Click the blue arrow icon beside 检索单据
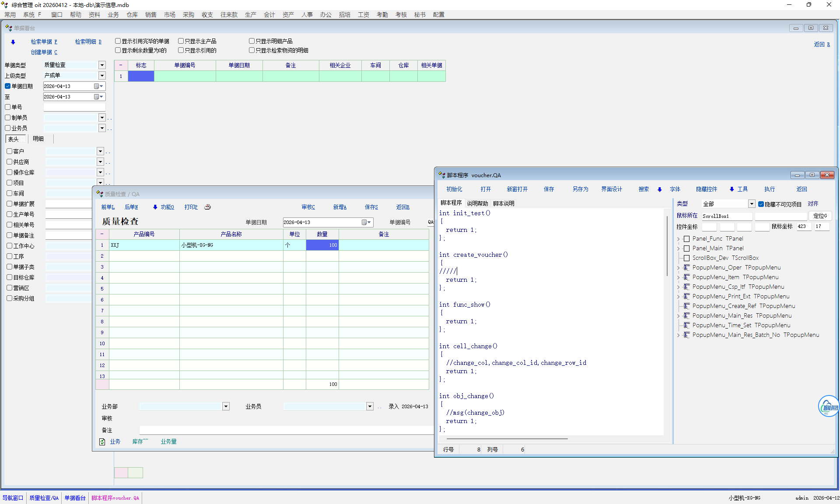The height and width of the screenshot is (504, 840). coord(13,42)
